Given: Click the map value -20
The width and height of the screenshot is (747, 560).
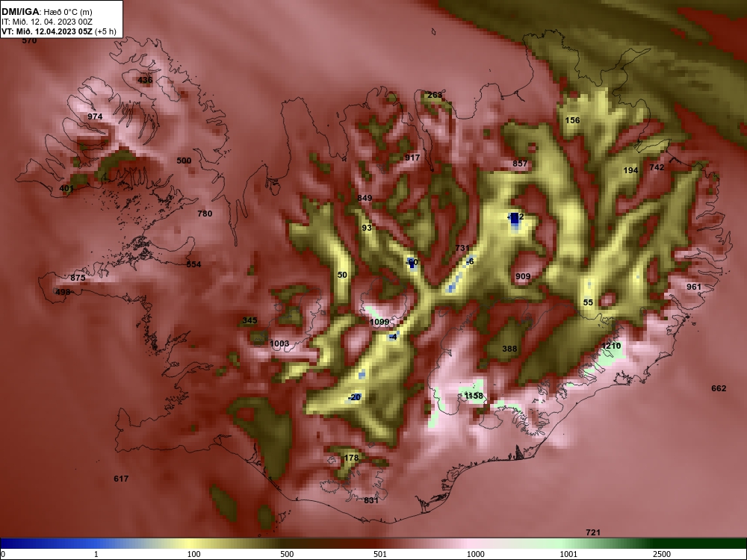Looking at the screenshot, I should tap(354, 398).
